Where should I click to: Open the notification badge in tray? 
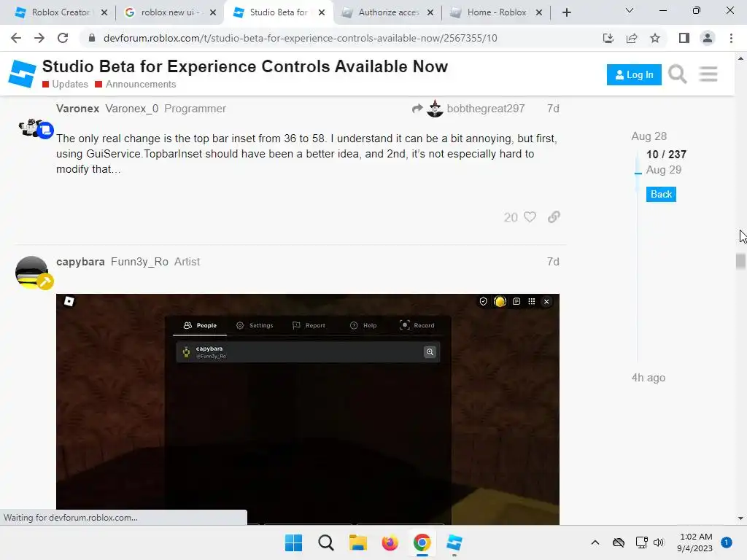(x=726, y=542)
